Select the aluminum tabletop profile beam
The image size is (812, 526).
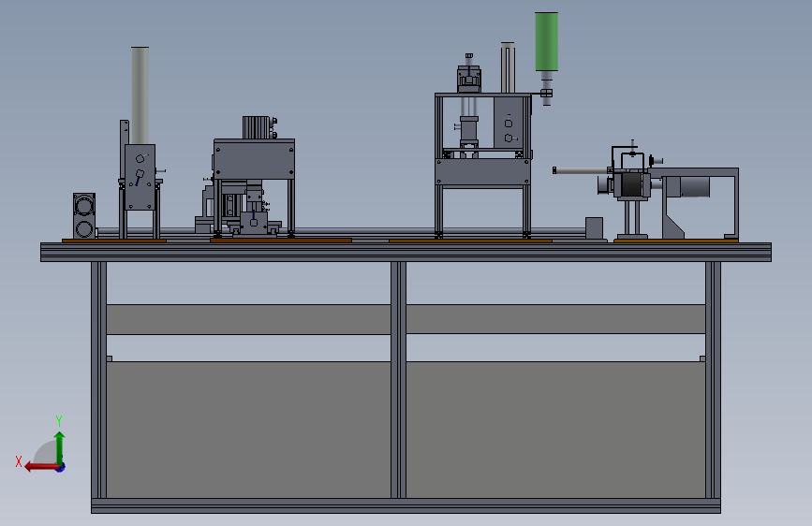pos(406,252)
